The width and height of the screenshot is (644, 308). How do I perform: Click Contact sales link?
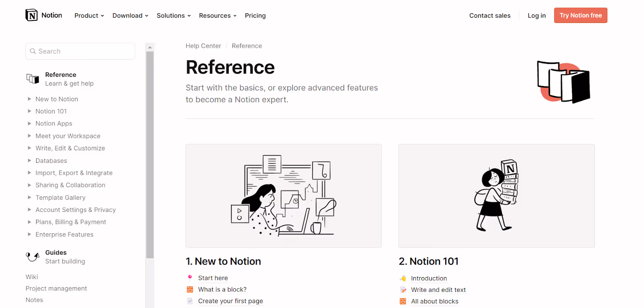coord(490,16)
